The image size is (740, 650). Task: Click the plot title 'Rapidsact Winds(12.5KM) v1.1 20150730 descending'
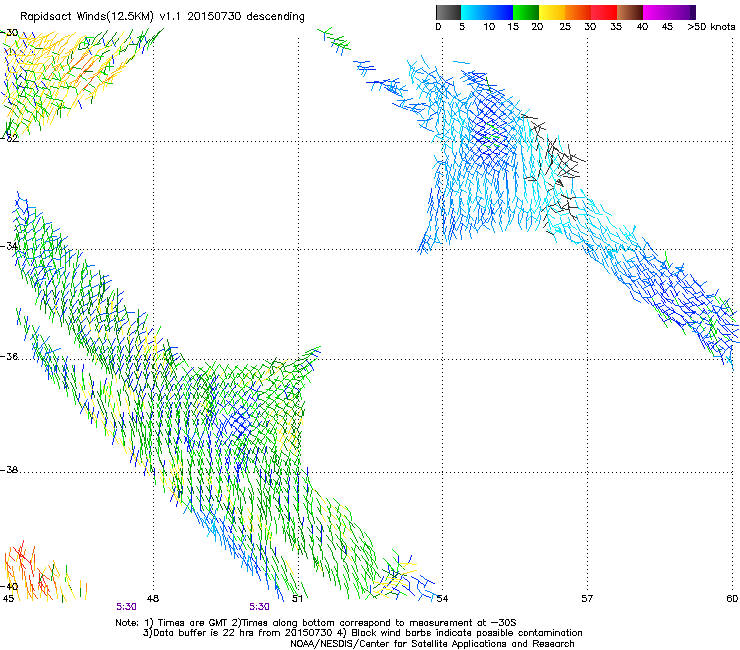(x=162, y=17)
